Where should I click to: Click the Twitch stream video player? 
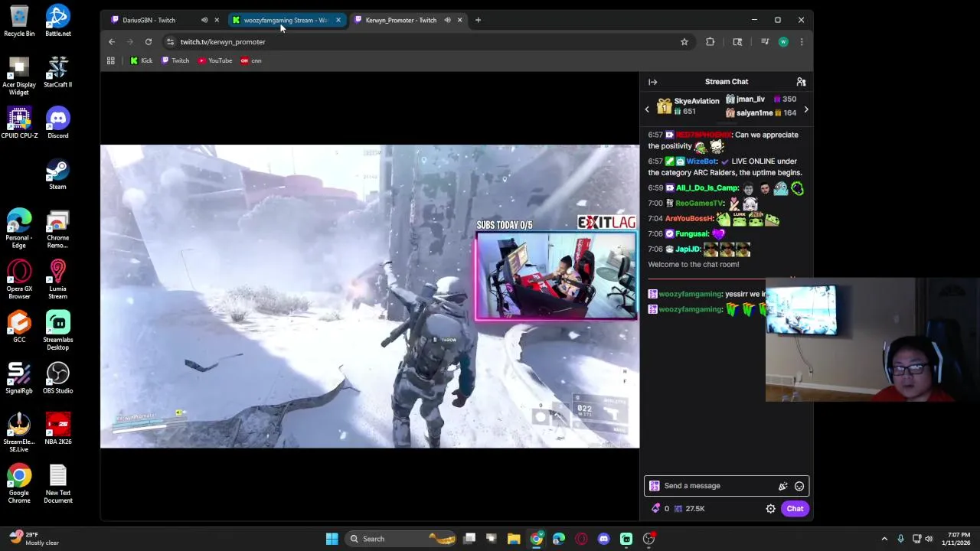coord(370,296)
